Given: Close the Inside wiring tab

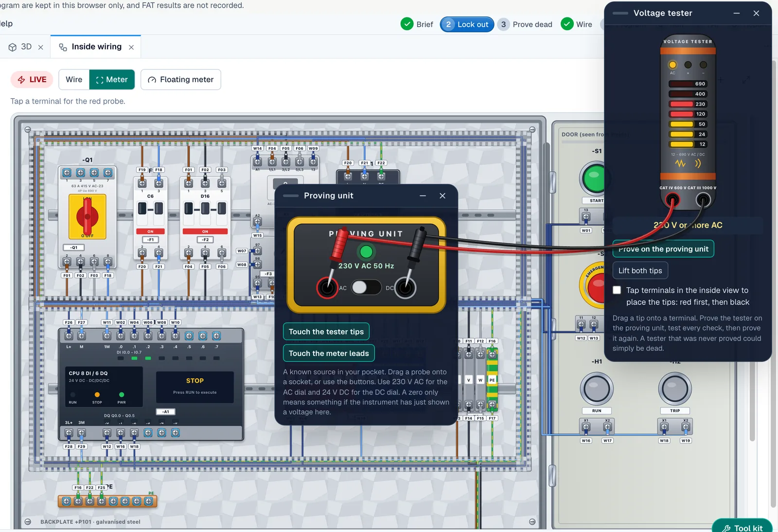Looking at the screenshot, I should point(131,47).
